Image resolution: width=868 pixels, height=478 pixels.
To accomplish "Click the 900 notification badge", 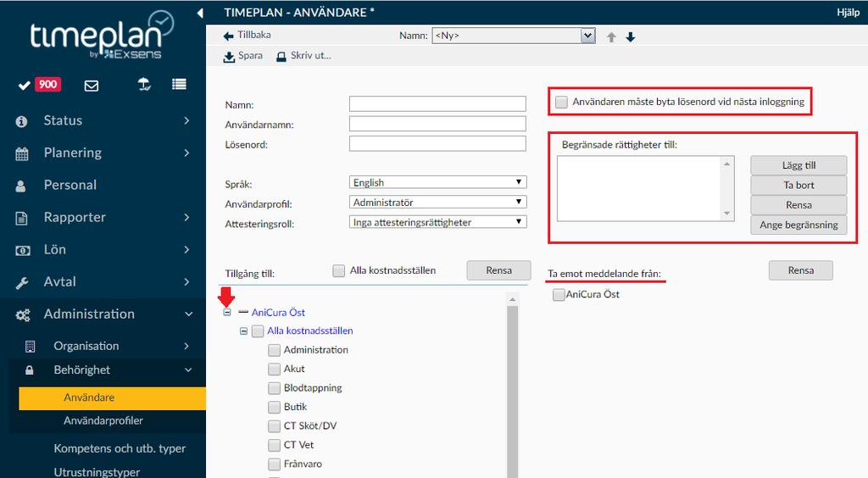I will click(x=47, y=84).
